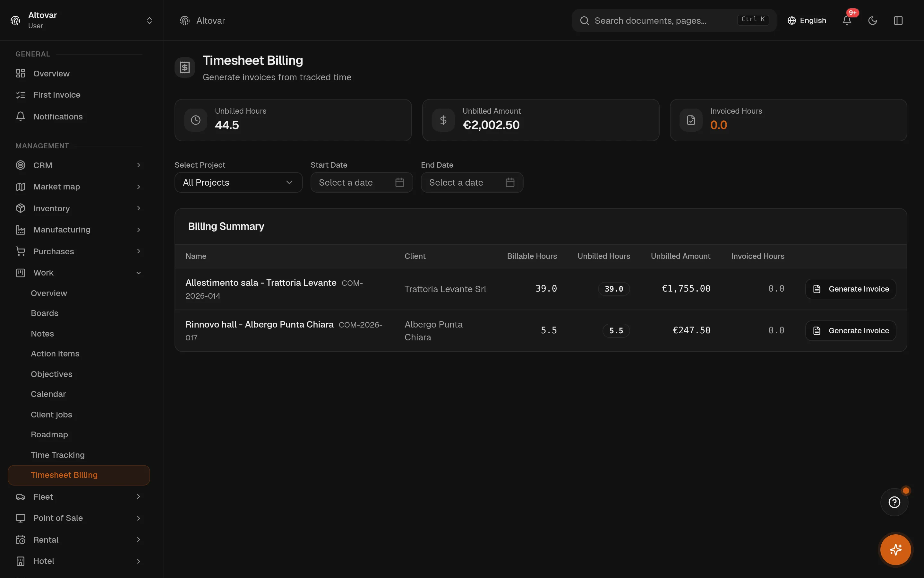Open Time Tracking page

point(79,455)
